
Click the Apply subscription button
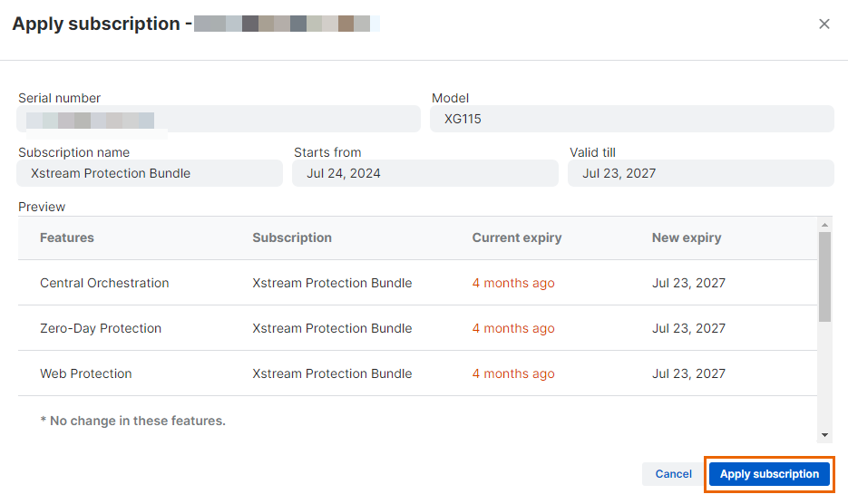pos(769,474)
